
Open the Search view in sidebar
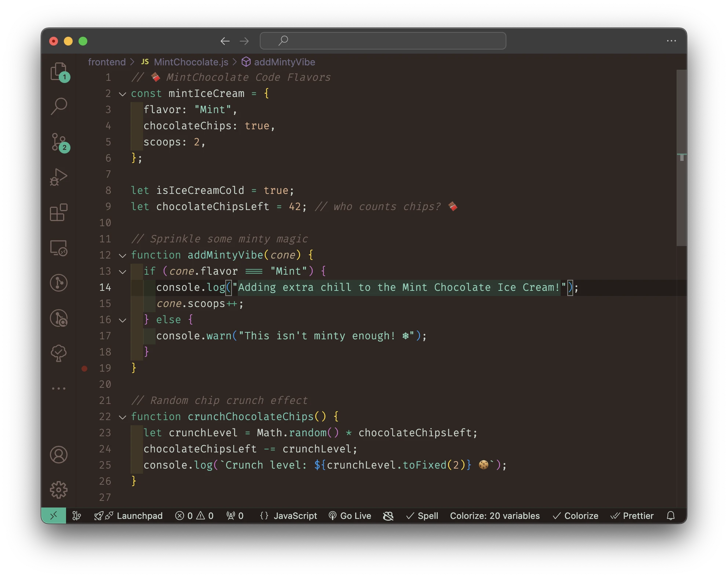[x=59, y=106]
